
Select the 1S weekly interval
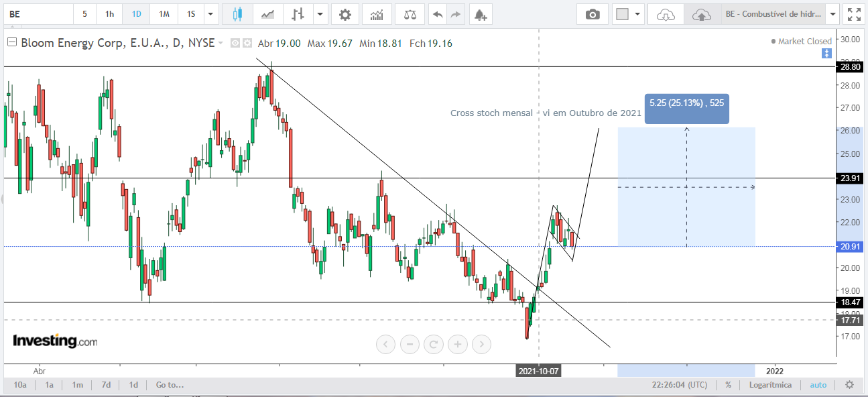click(x=191, y=14)
